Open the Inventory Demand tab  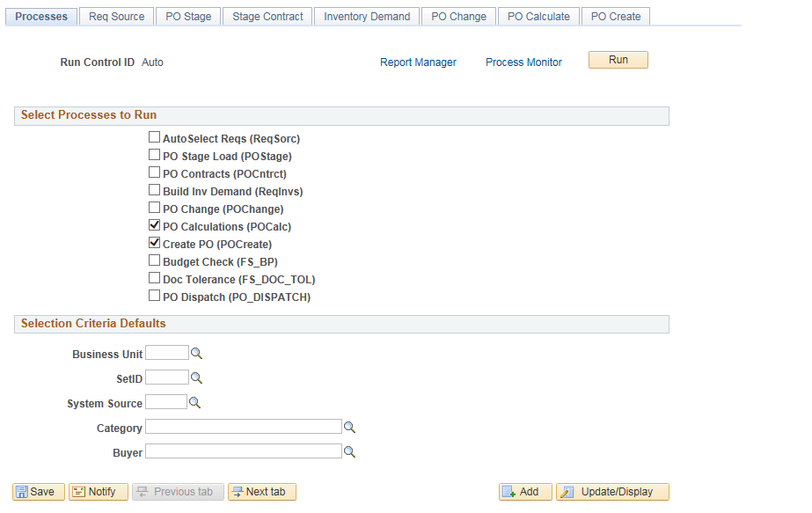(x=366, y=16)
